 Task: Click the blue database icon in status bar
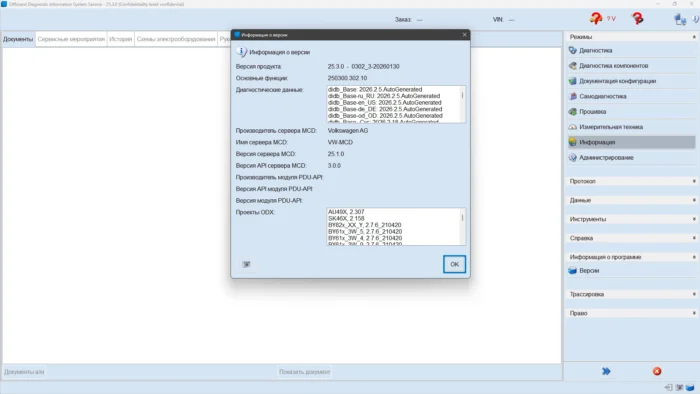(x=690, y=387)
